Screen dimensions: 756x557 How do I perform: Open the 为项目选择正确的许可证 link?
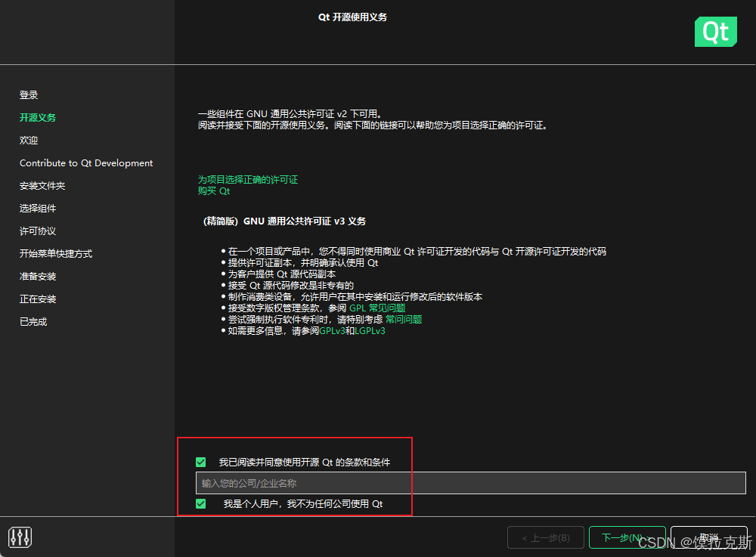[x=248, y=179]
